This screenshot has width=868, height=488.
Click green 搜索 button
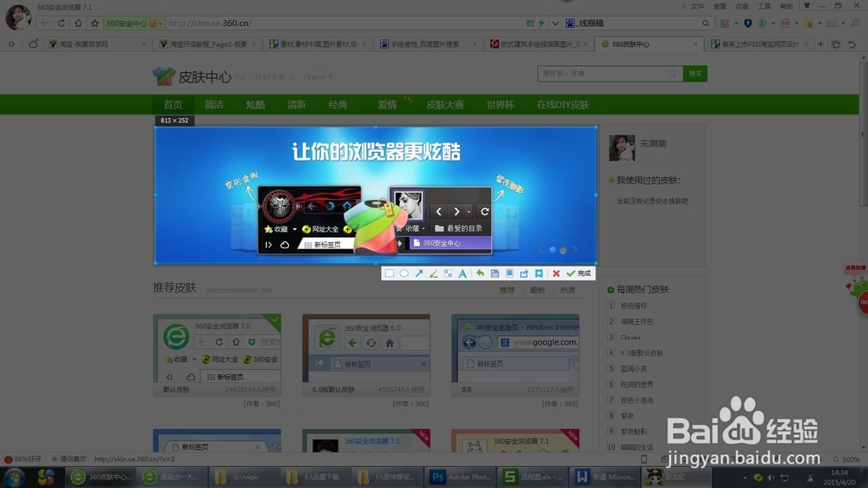(x=695, y=74)
